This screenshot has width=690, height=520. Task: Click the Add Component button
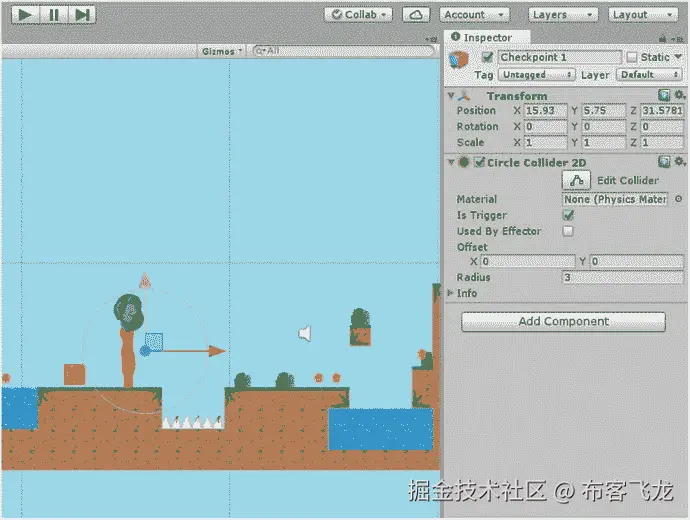pyautogui.click(x=563, y=322)
